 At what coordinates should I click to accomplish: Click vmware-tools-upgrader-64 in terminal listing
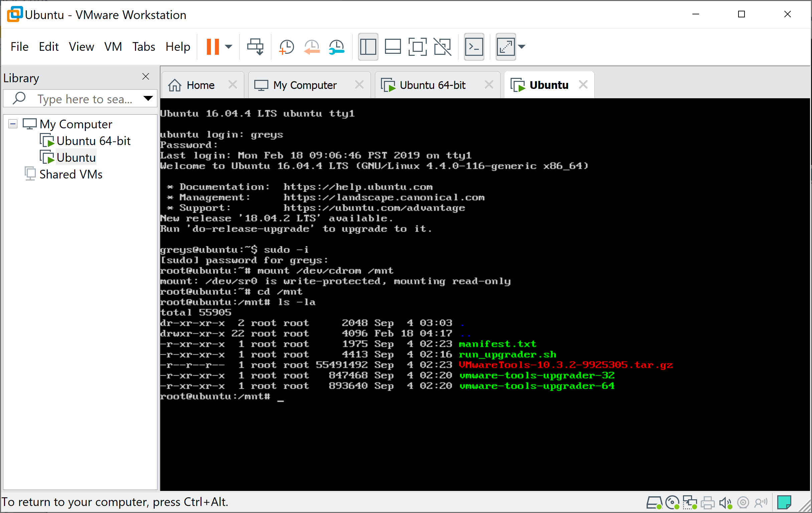click(537, 386)
